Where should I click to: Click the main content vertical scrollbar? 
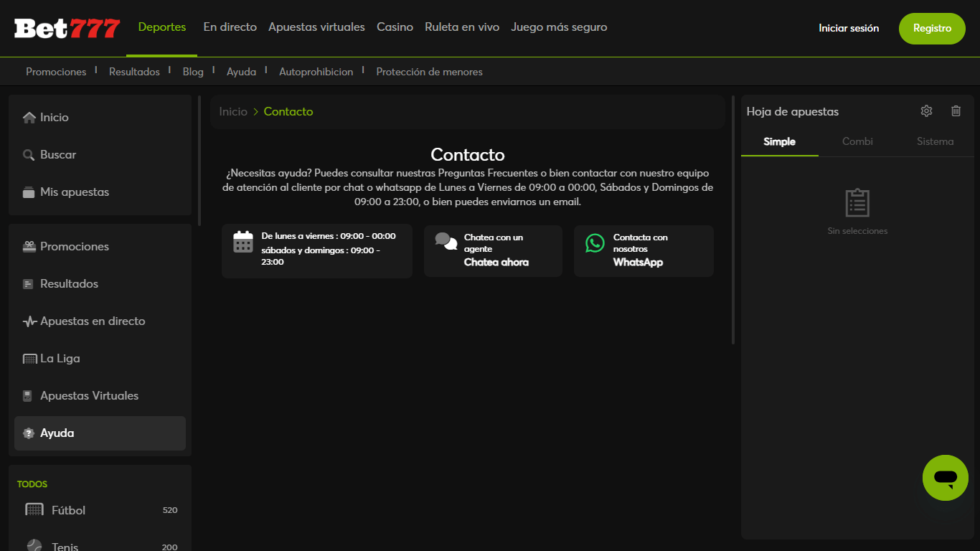coord(733,220)
